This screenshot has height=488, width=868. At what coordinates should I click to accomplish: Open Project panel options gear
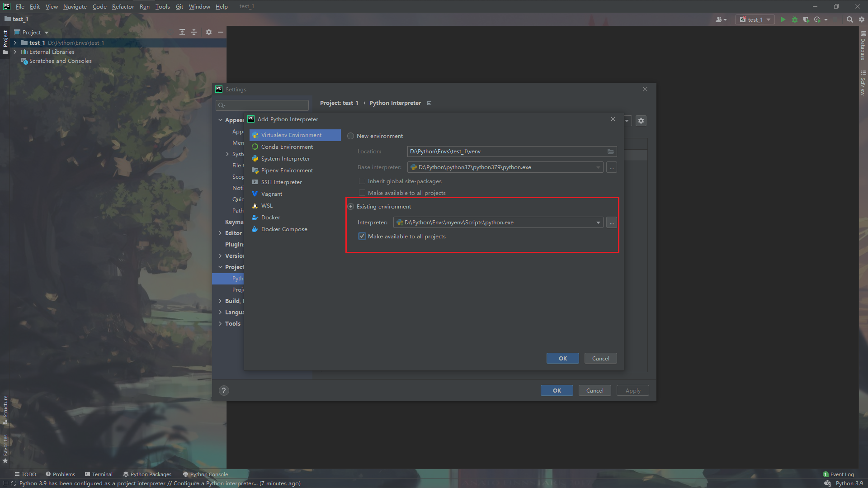pos(209,32)
